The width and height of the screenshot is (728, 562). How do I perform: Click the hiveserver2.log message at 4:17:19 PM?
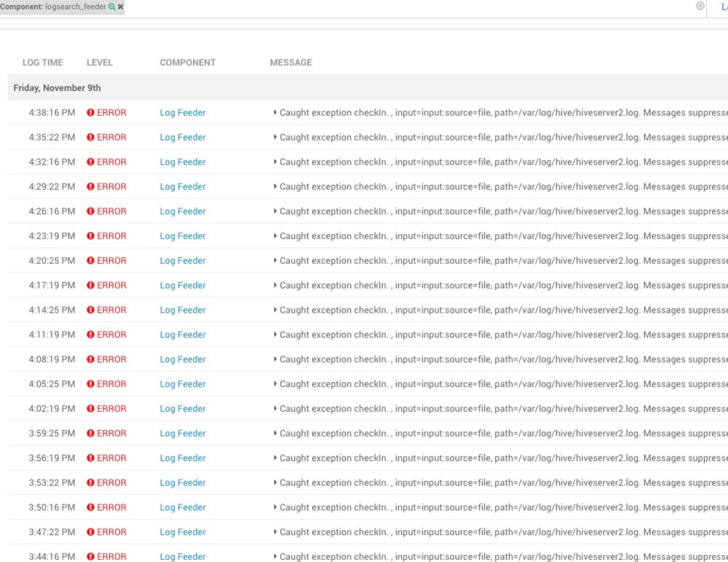tap(504, 285)
